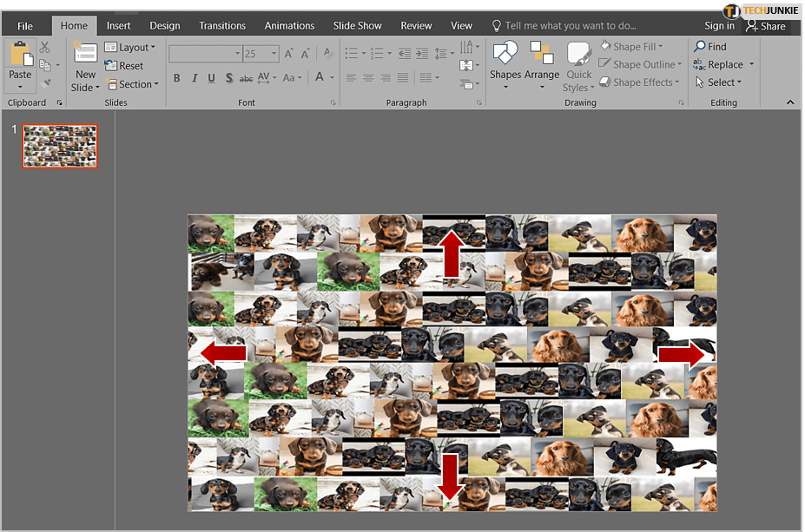805x532 pixels.
Task: Open the Transitions tab
Action: point(222,26)
